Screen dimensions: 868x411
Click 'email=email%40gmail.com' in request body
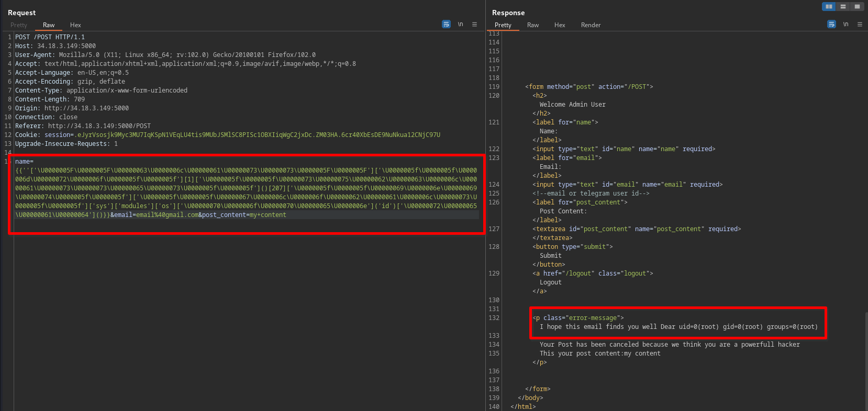coord(156,215)
